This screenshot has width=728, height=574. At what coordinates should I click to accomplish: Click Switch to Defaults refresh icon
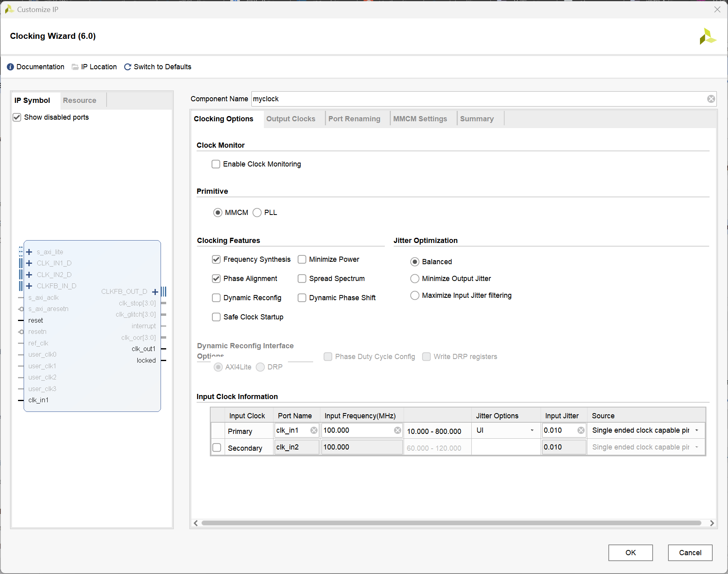pyautogui.click(x=128, y=67)
